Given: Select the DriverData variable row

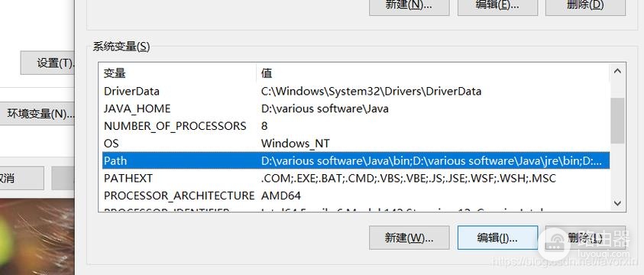Looking at the screenshot, I should pyautogui.click(x=356, y=91).
